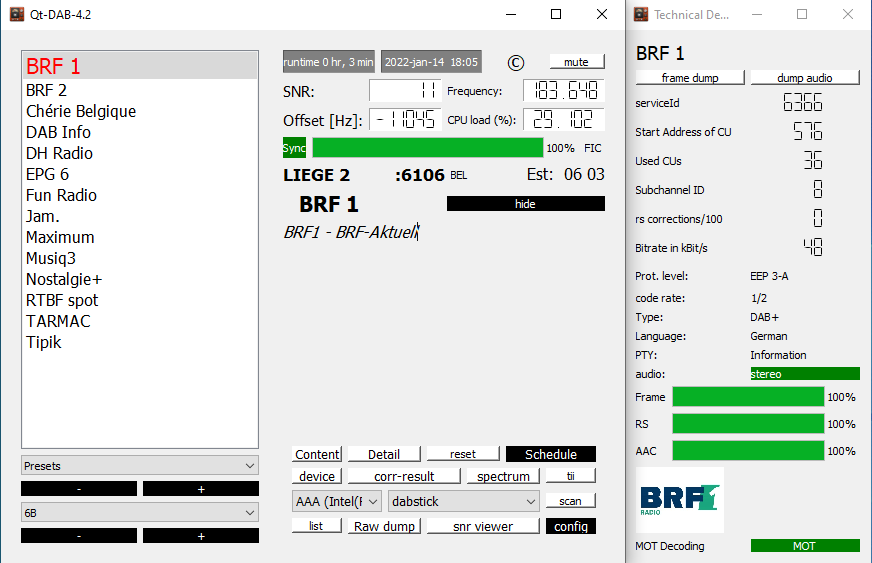872x563 pixels.
Task: Click the BRF Radio logo thumbnail
Action: tap(680, 500)
